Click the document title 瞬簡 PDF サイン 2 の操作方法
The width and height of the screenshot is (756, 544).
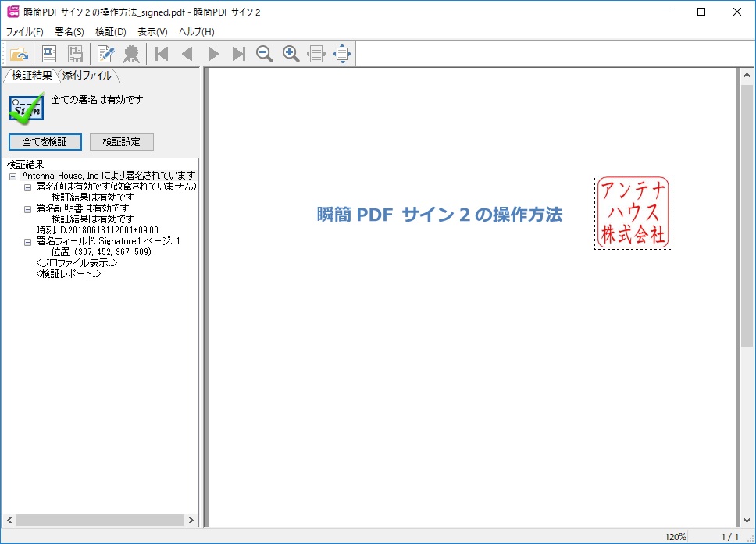pos(439,215)
